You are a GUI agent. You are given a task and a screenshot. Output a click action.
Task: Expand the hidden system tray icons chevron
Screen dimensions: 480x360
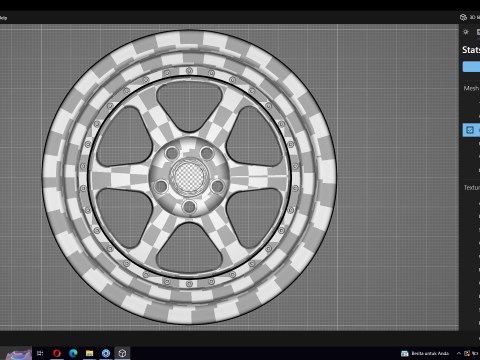coord(459,353)
